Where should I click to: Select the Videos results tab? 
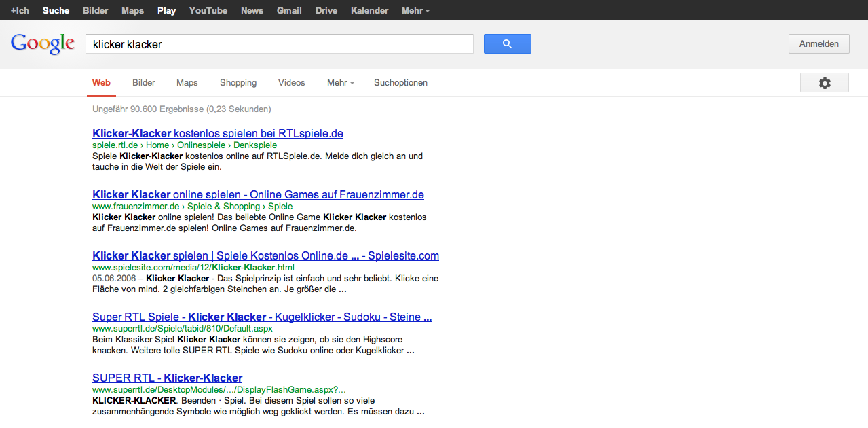click(291, 83)
